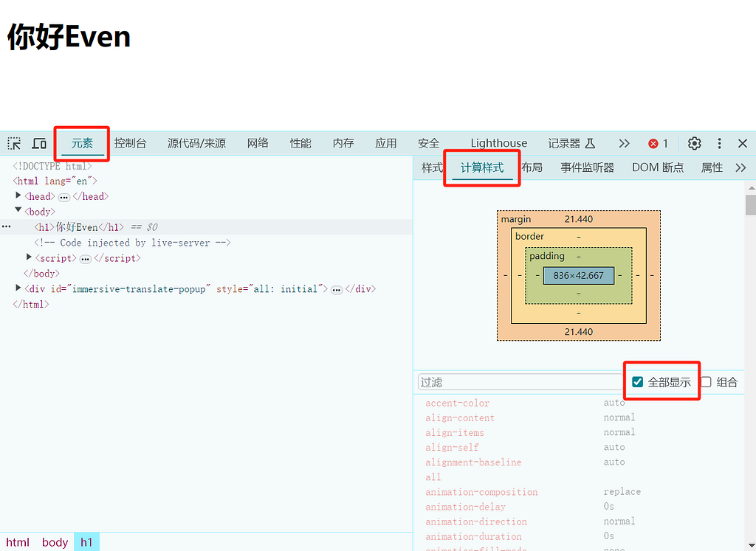756x551 pixels.
Task: Switch to the 应用 tab
Action: click(x=385, y=144)
